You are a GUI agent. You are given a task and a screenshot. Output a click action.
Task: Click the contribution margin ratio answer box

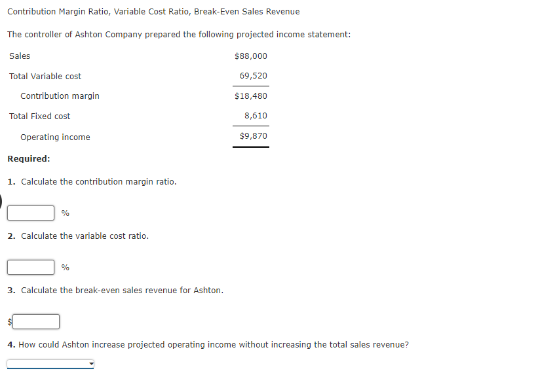(x=30, y=212)
